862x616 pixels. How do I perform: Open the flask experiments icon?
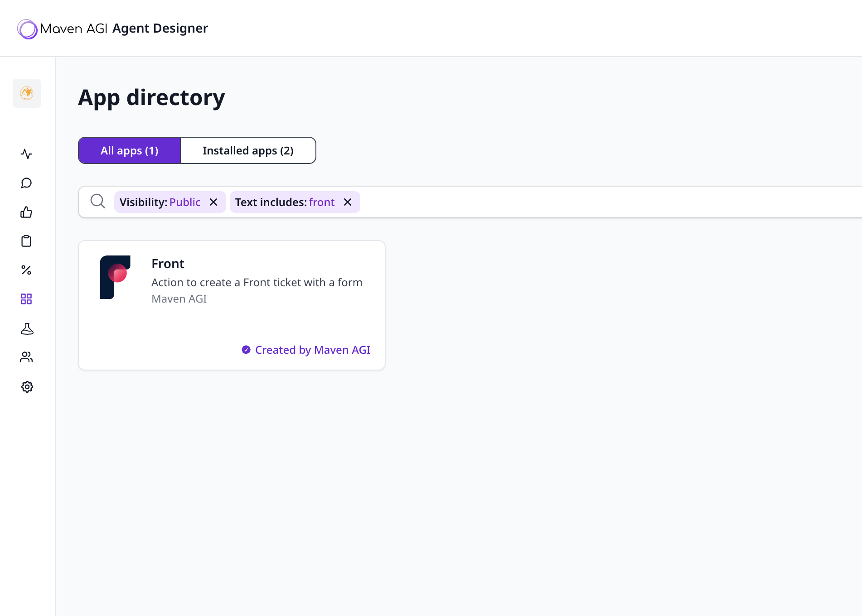tap(27, 328)
